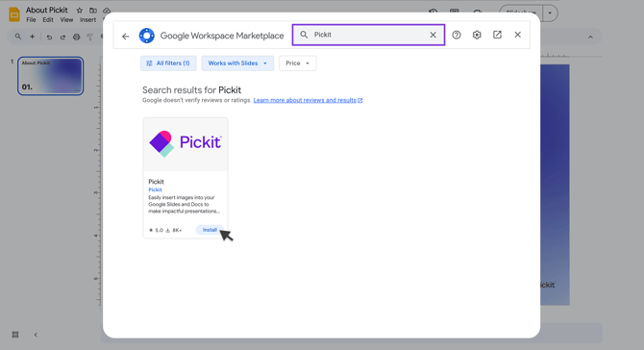Open Marketplace in new window icon
Viewport: 644px width, 350px height.
497,35
